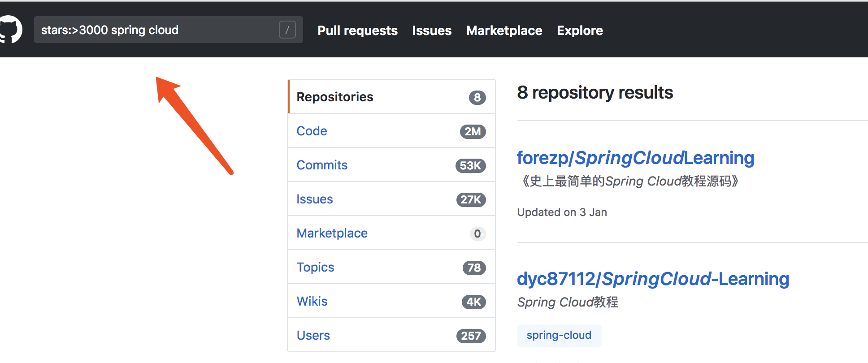Show Commits search results

click(322, 165)
